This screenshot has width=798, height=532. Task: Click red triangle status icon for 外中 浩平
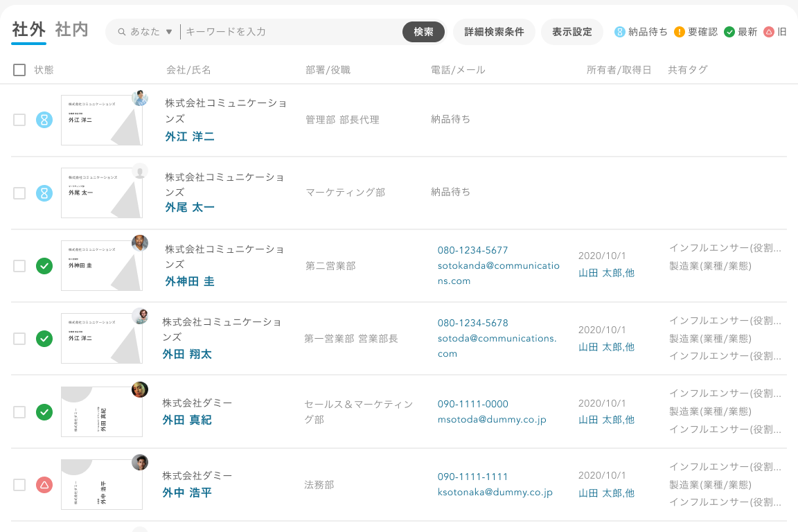coord(44,485)
